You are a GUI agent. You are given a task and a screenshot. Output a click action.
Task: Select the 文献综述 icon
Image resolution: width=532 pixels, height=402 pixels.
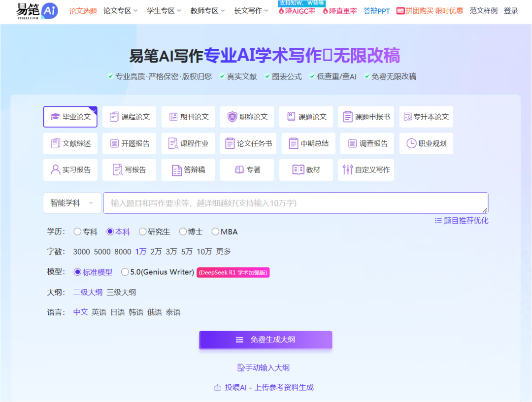click(55, 143)
